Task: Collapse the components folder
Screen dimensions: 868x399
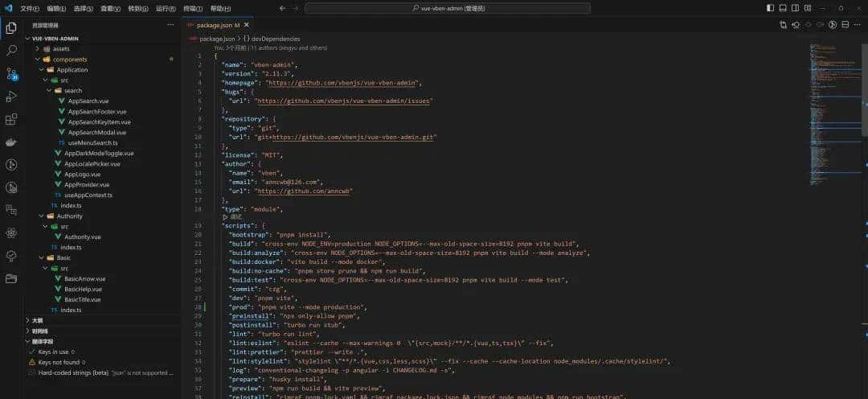Action: [x=102, y=60]
